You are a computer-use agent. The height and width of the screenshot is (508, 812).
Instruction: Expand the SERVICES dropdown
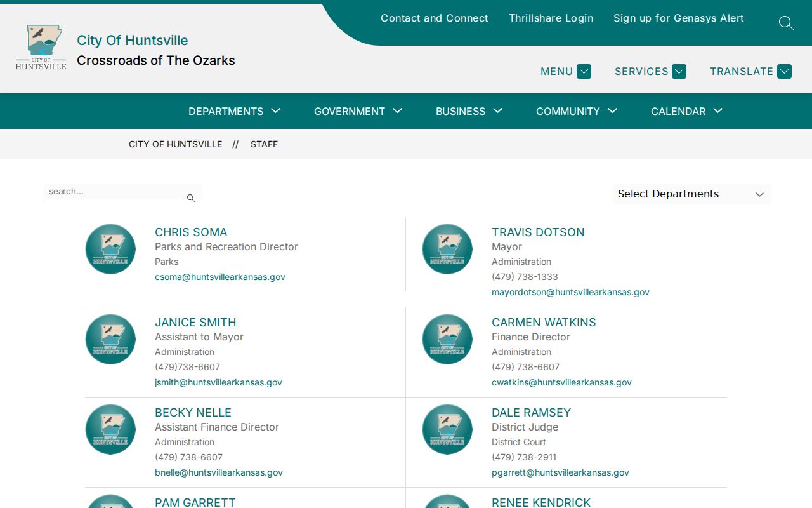[x=650, y=71]
